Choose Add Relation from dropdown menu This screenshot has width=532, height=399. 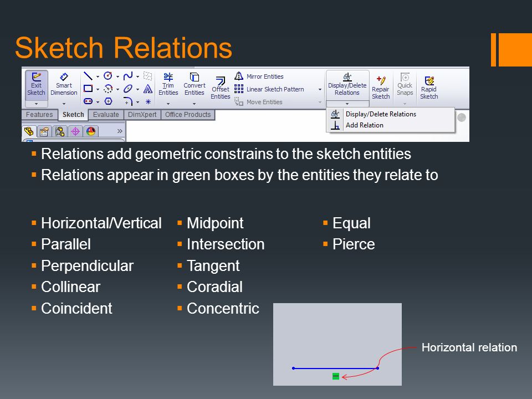391,125
